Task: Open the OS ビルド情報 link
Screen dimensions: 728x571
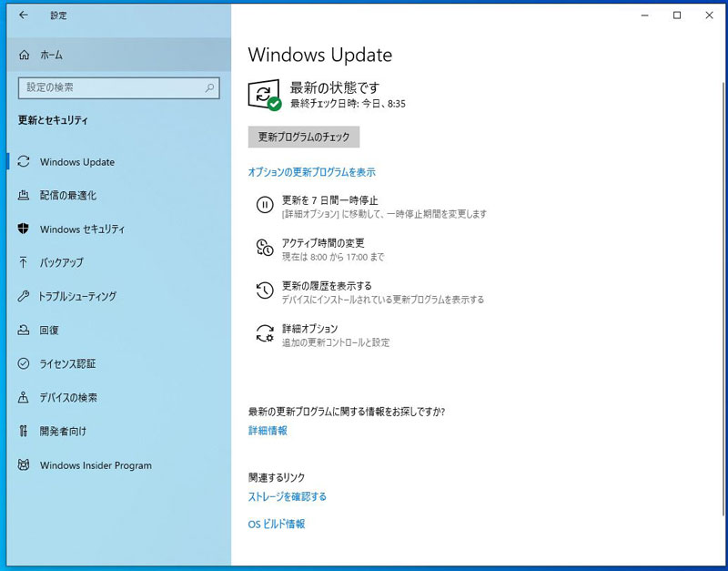Action: (x=277, y=524)
